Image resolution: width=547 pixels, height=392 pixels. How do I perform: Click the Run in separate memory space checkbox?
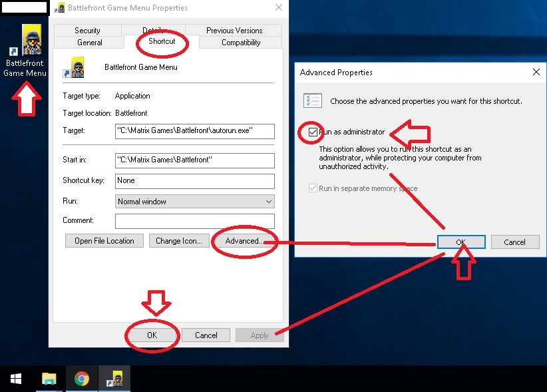coord(313,188)
